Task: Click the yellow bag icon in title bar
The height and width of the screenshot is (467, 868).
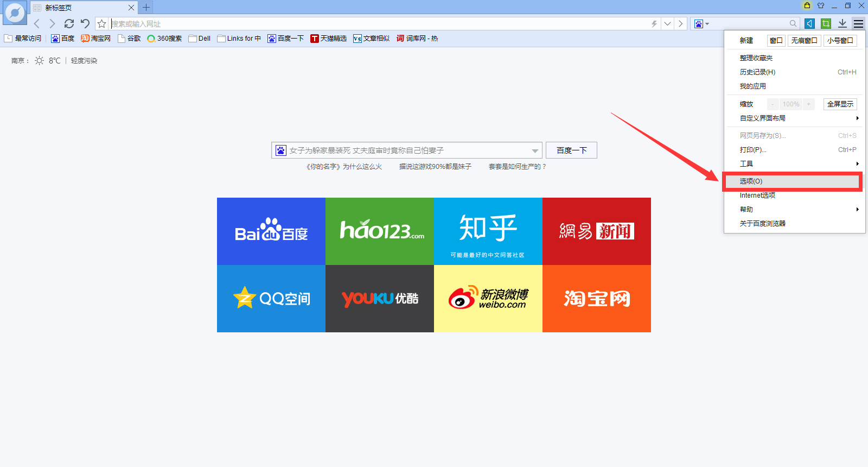Action: [807, 5]
